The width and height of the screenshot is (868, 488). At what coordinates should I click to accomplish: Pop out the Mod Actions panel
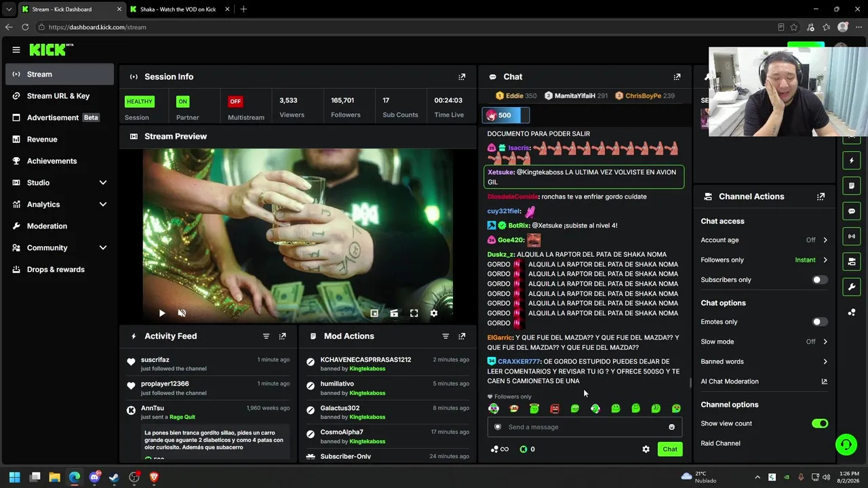[462, 336]
